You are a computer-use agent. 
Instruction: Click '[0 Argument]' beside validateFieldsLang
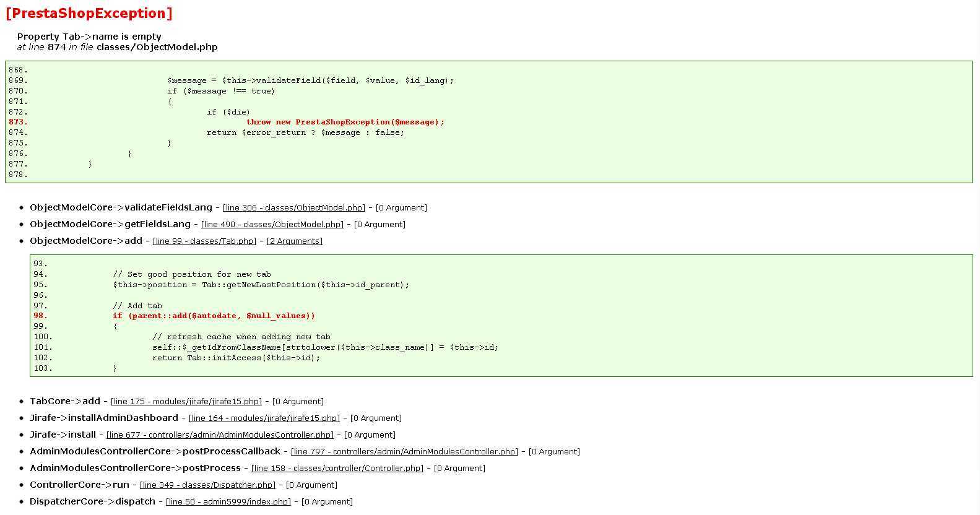[401, 208]
